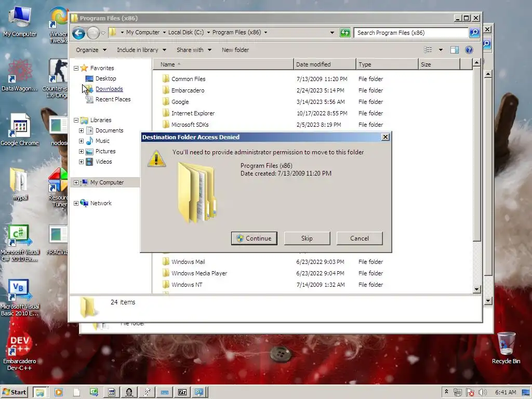The height and width of the screenshot is (399, 532).
Task: Select the Common Files folder icon
Action: pyautogui.click(x=166, y=79)
